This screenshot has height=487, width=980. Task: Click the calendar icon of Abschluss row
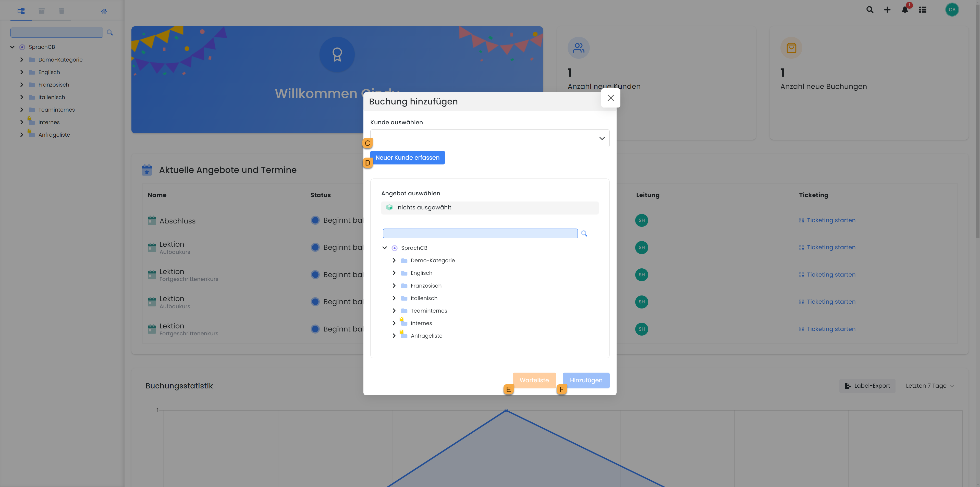pyautogui.click(x=152, y=220)
